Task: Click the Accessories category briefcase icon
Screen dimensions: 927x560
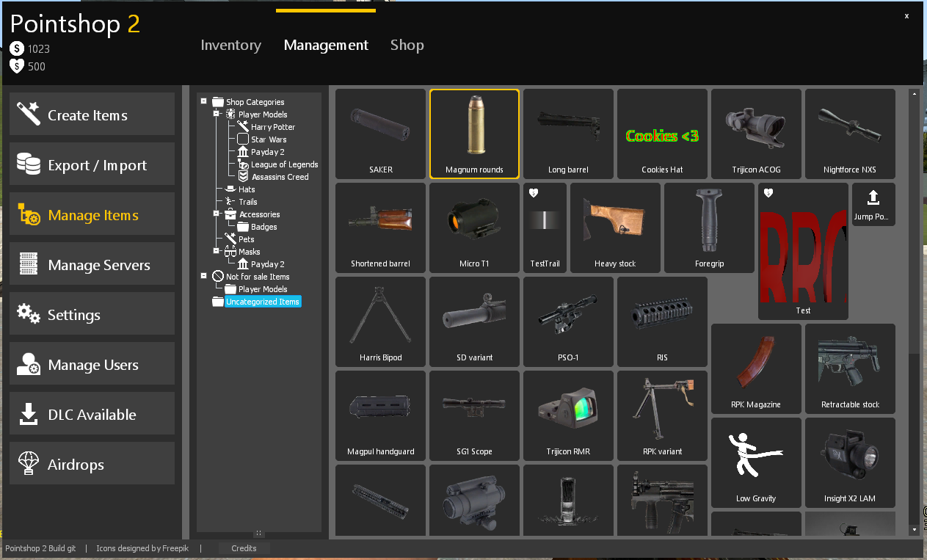Action: (x=230, y=214)
